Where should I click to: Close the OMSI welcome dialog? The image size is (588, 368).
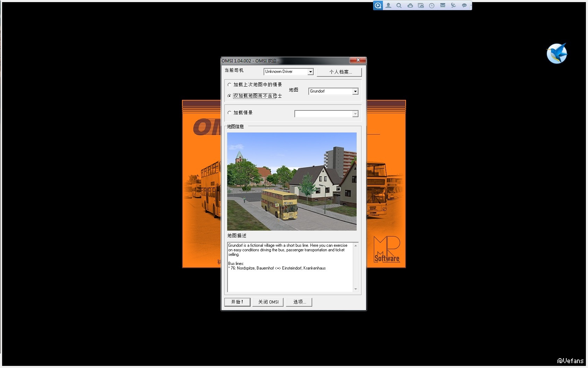click(x=358, y=60)
